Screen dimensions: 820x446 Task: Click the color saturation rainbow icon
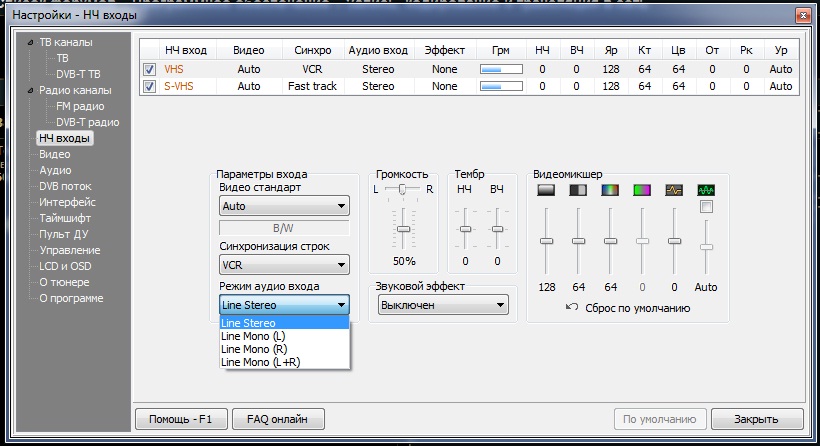[610, 190]
